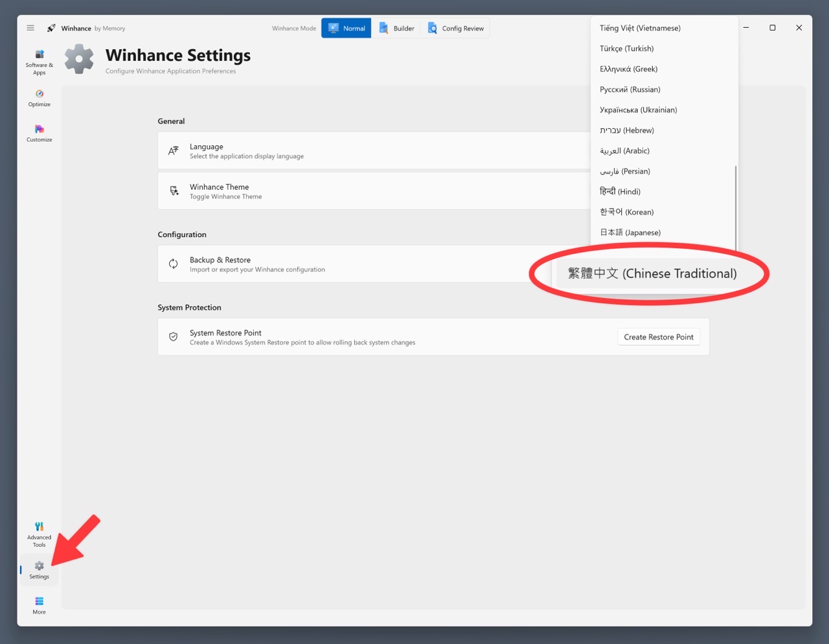The width and height of the screenshot is (829, 644).
Task: Choose Türkçe (Turkish) language
Action: [664, 49]
